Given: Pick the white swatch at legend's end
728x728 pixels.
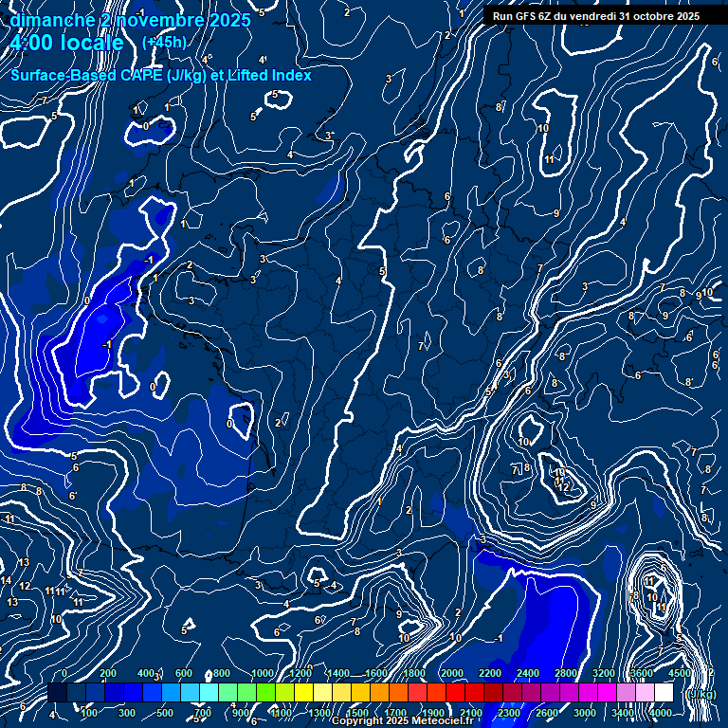Looking at the screenshot, I should (664, 692).
